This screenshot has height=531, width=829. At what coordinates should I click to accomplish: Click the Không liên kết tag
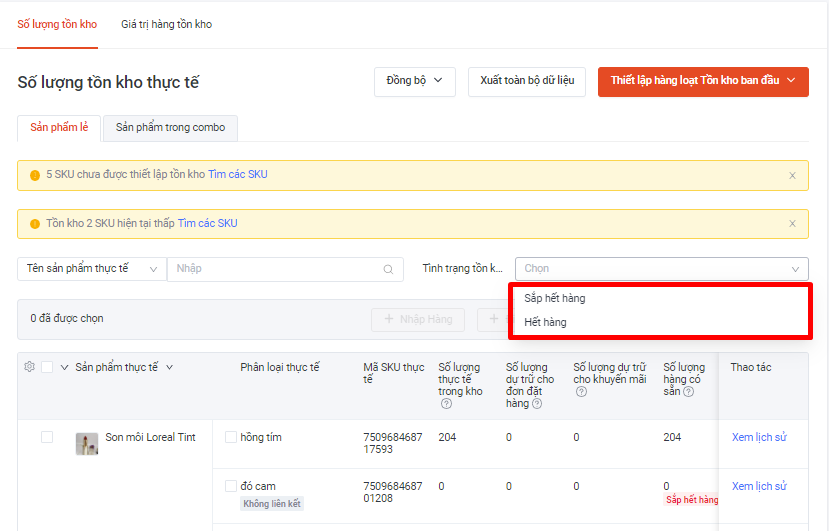click(272, 503)
